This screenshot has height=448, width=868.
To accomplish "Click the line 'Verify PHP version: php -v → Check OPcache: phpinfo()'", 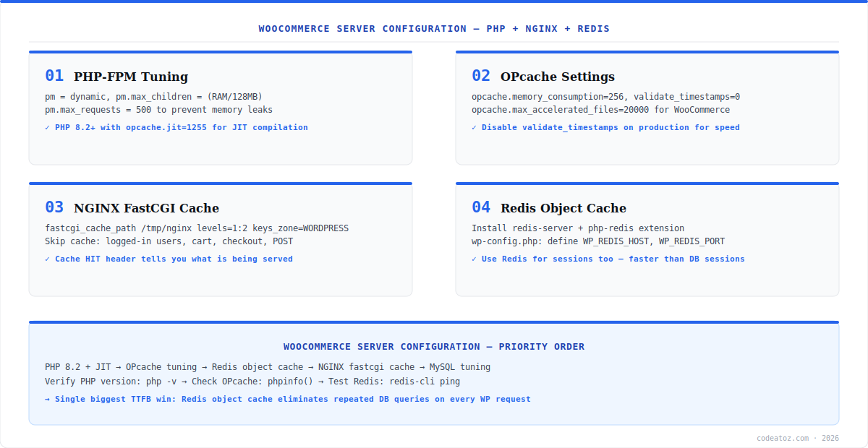I will pos(252,382).
